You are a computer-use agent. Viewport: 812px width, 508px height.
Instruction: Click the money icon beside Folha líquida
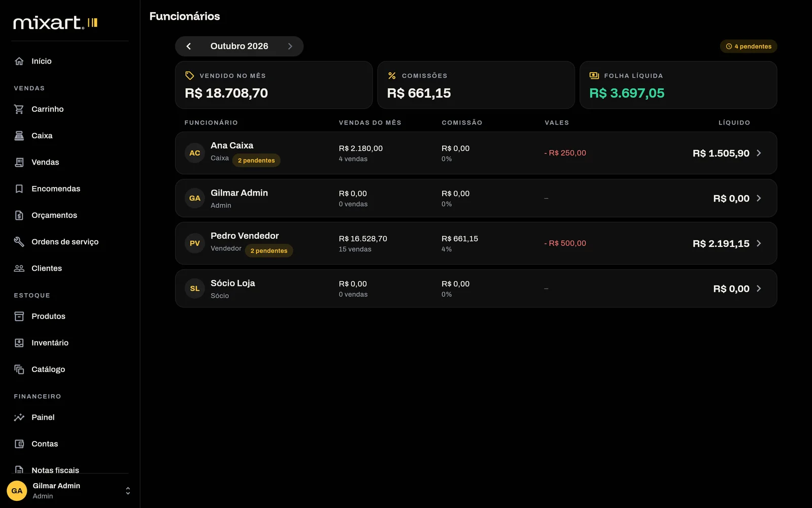tap(594, 76)
